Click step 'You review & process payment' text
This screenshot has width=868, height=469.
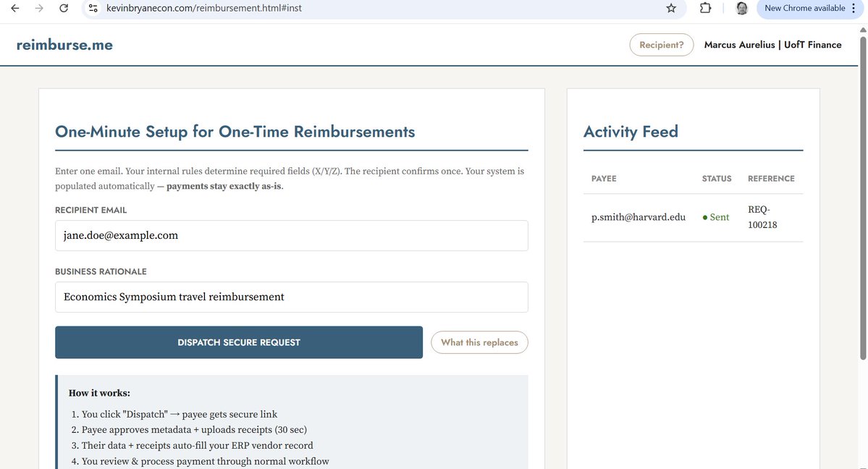[x=205, y=461]
